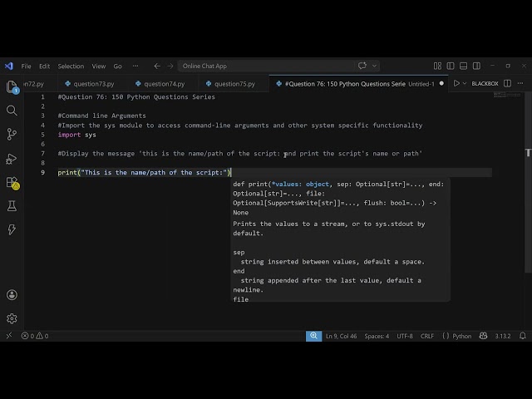Open the Manage gear icon
The image size is (532, 399).
click(12, 318)
